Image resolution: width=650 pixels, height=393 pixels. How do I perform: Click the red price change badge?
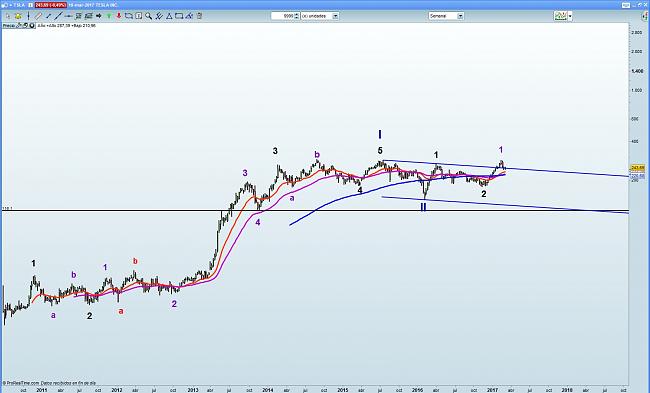(51, 5)
